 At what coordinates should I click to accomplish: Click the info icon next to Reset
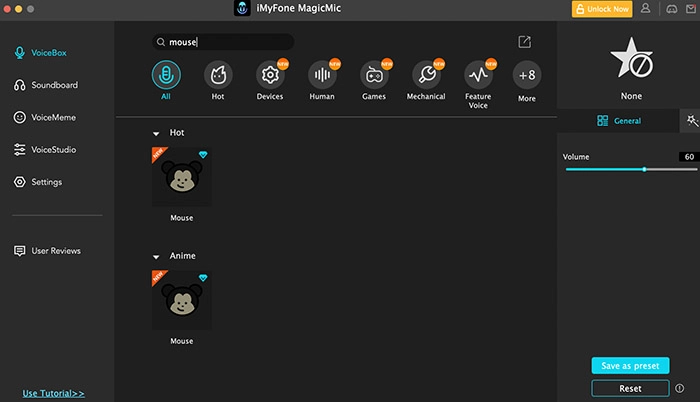[x=680, y=388]
